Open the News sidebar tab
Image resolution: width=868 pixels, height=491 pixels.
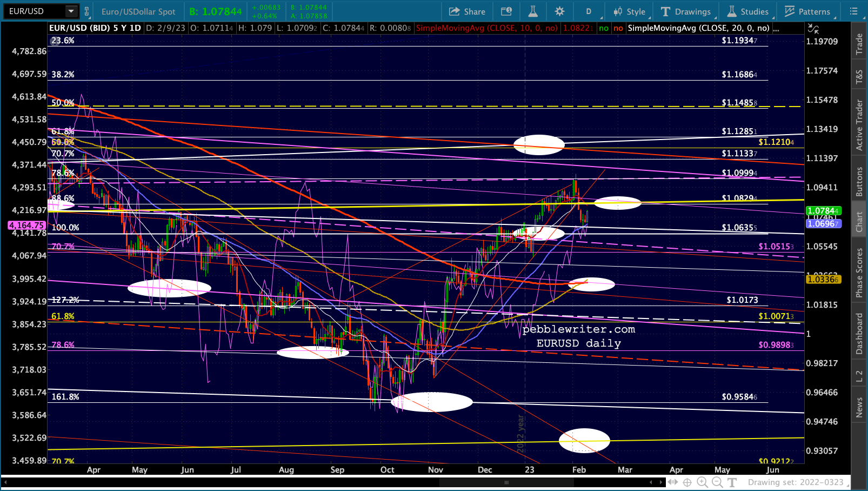click(x=859, y=407)
